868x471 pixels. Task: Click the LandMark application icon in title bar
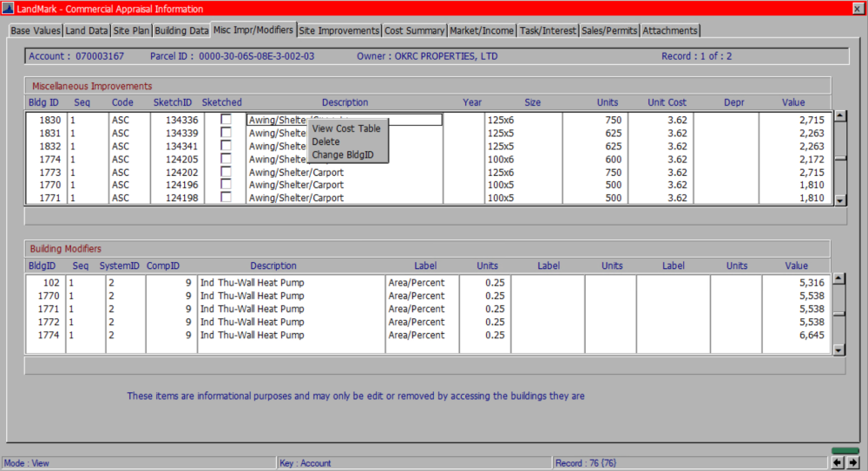[x=8, y=9]
